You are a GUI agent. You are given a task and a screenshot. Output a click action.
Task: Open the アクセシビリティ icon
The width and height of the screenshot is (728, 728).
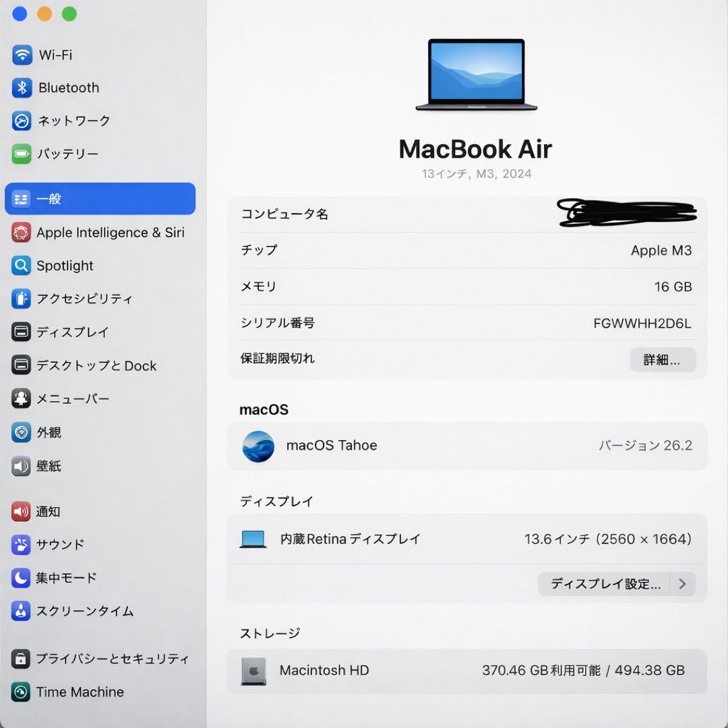point(21,299)
